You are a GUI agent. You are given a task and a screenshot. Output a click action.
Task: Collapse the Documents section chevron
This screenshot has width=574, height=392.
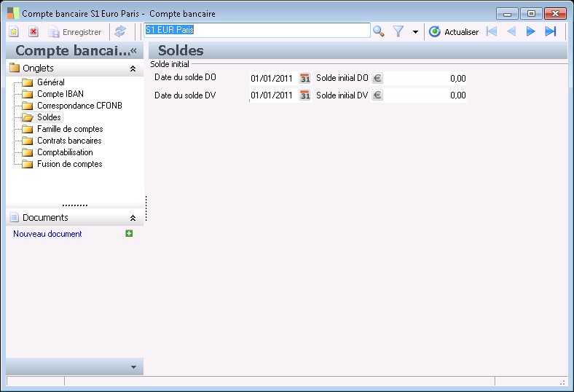133,218
